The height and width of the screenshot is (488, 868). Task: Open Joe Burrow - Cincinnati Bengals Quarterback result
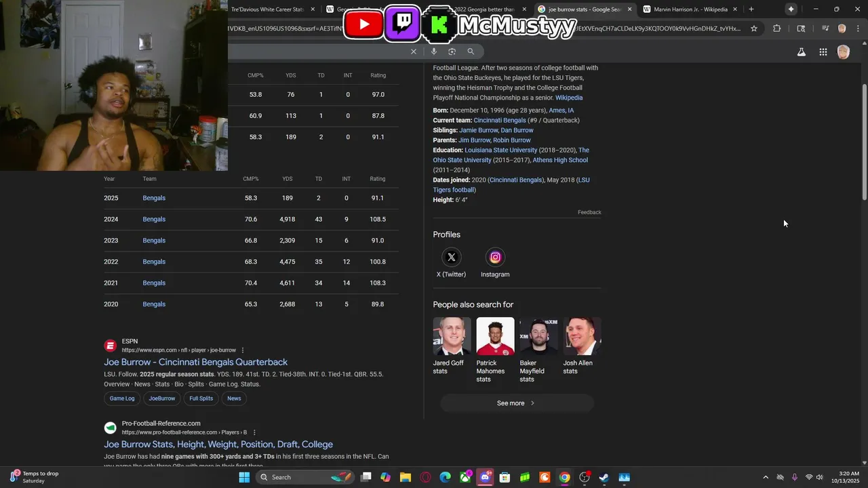coord(195,363)
